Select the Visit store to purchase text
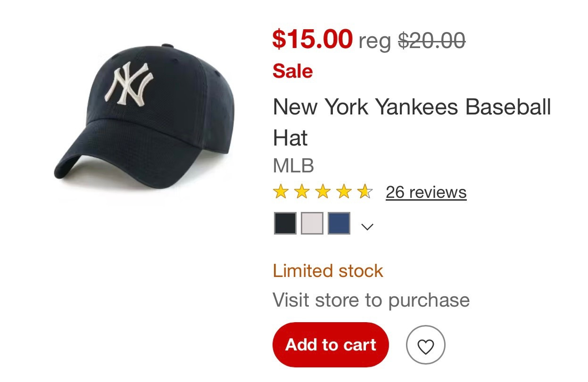588x382 pixels. (371, 300)
